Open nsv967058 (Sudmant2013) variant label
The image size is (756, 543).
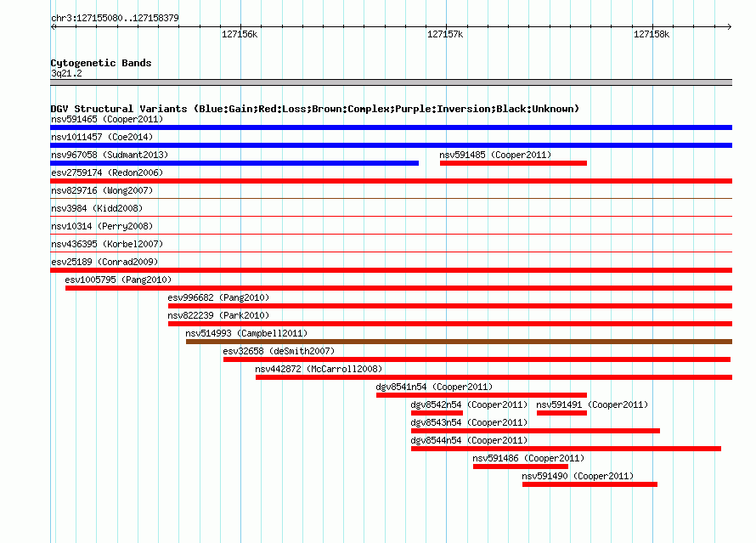click(110, 155)
